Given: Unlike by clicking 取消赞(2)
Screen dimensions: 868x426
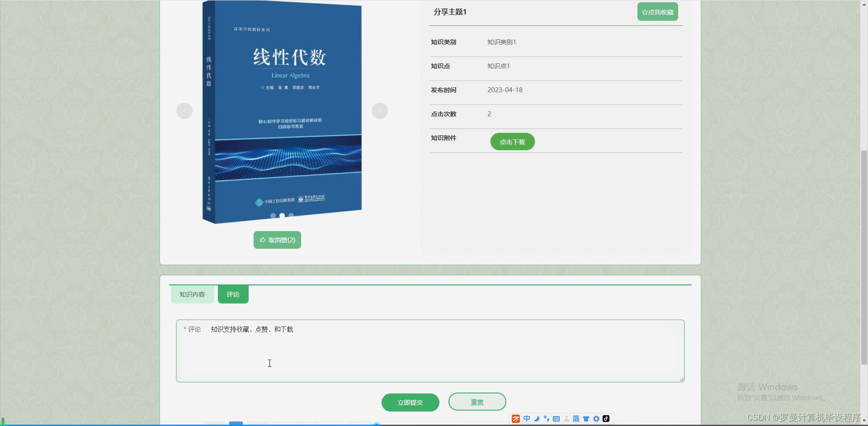Looking at the screenshot, I should 277,240.
